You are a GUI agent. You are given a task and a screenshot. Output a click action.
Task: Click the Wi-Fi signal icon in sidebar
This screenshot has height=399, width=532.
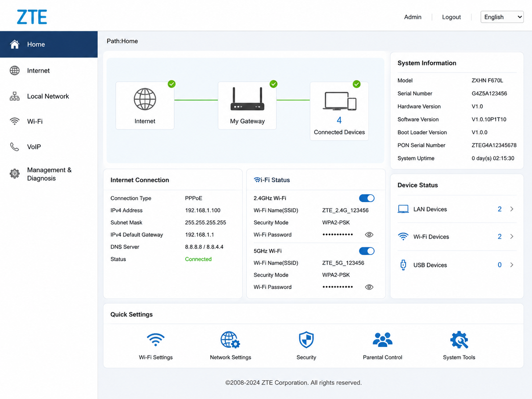(15, 121)
